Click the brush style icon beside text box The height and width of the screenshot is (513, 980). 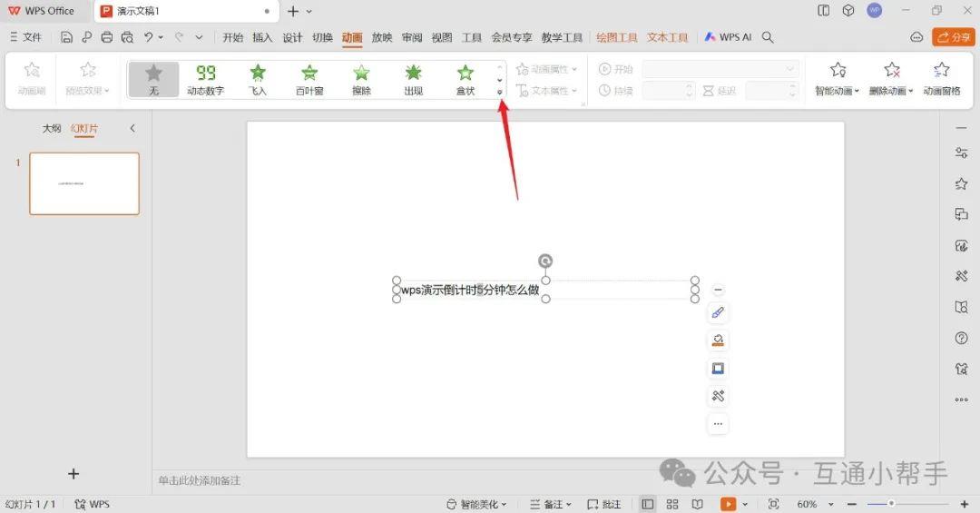pyautogui.click(x=718, y=313)
